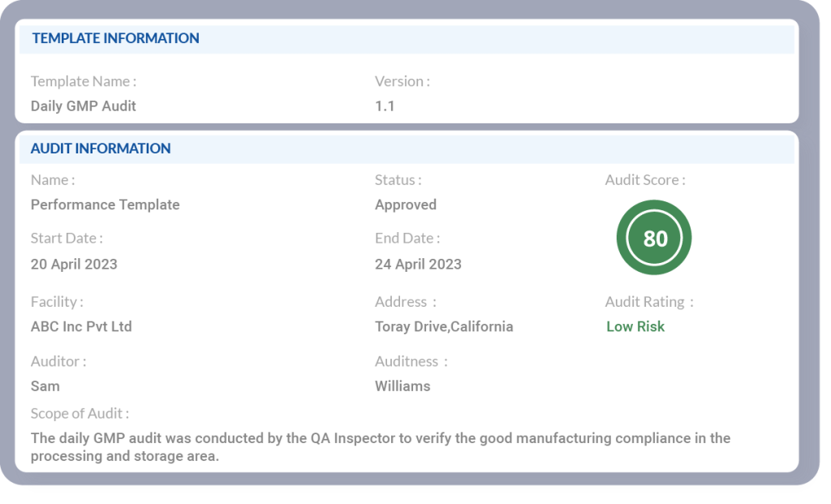Select the facility ABC Inc Pvt Ltd
The width and height of the screenshot is (831, 504).
pyautogui.click(x=81, y=326)
